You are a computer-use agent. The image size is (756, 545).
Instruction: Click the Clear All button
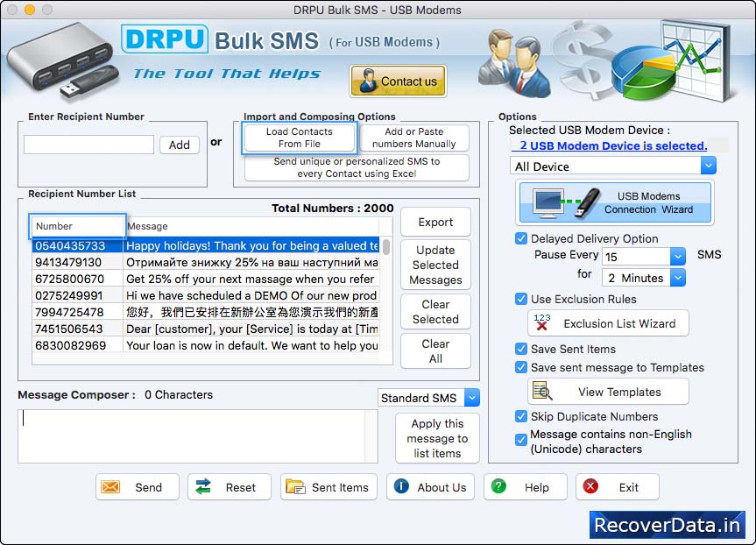435,351
